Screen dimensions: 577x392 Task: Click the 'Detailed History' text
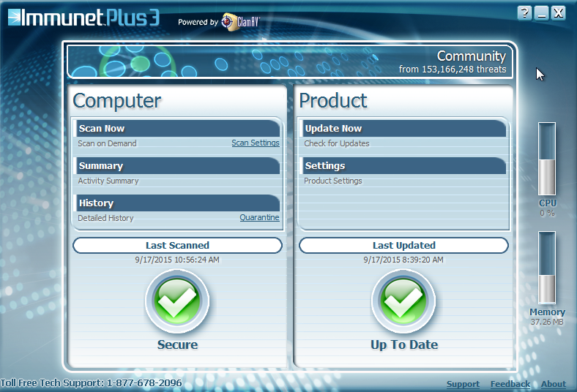(105, 218)
